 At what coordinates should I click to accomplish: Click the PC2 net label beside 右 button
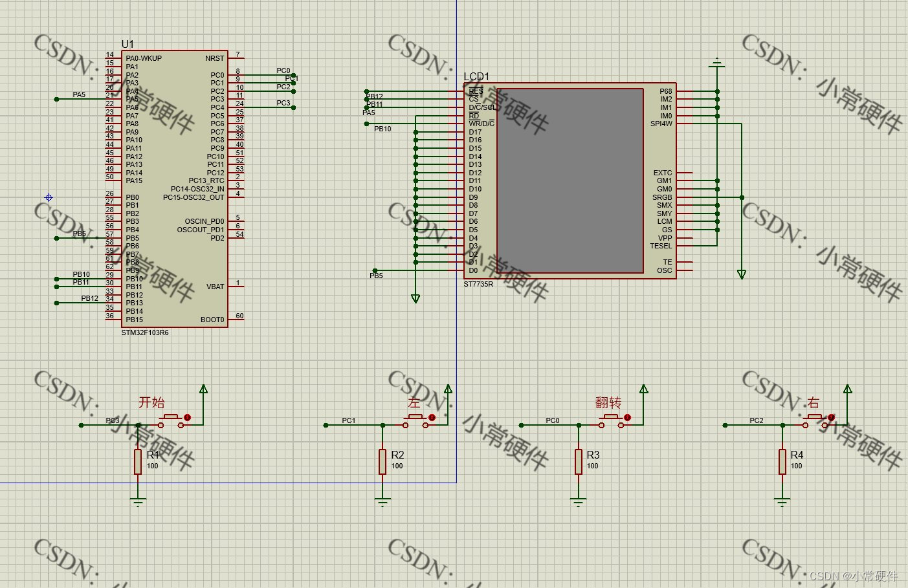pos(757,420)
